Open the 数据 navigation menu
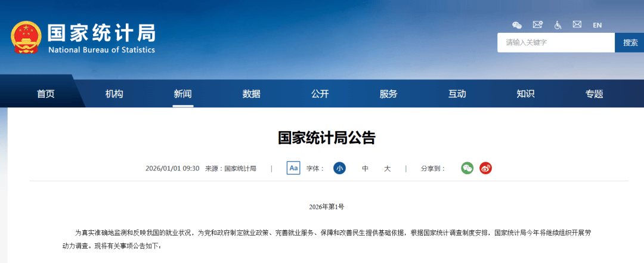 pyautogui.click(x=251, y=94)
